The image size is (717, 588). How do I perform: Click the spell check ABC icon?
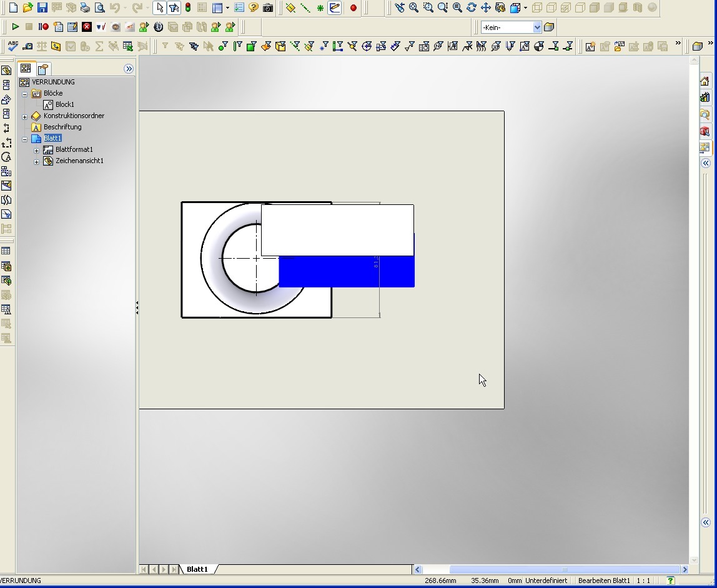(12, 46)
